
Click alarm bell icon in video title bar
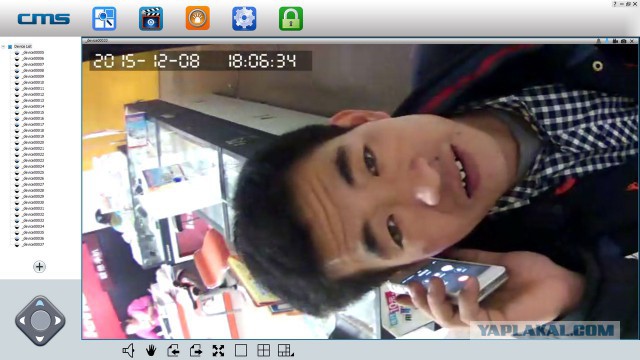coord(598,41)
